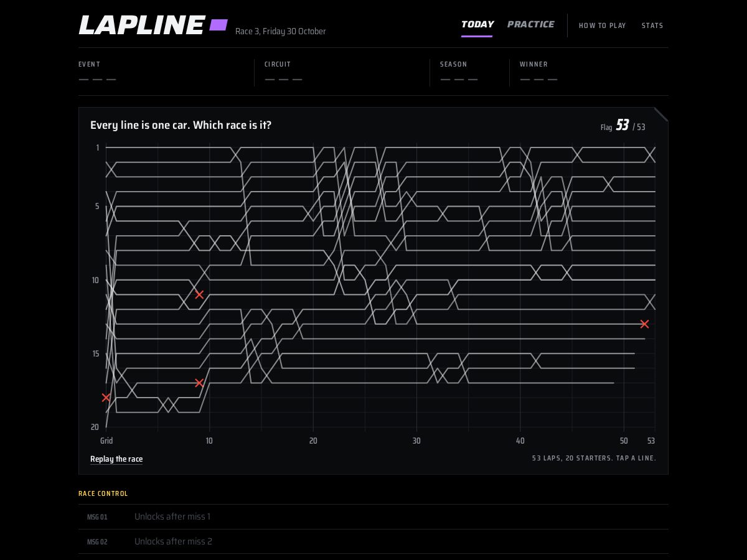This screenshot has width=747, height=560.
Task: Switch to the PRACTICE tab
Action: pyautogui.click(x=530, y=24)
